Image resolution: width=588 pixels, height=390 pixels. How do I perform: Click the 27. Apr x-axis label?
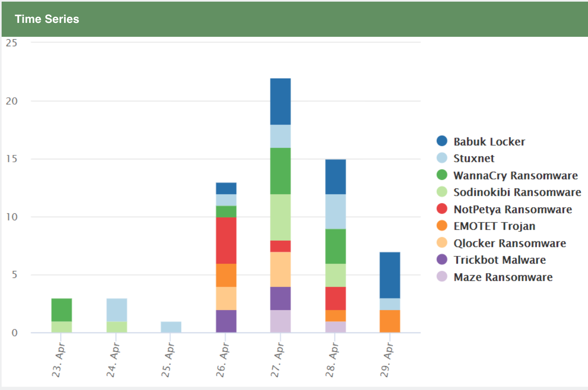(277, 360)
